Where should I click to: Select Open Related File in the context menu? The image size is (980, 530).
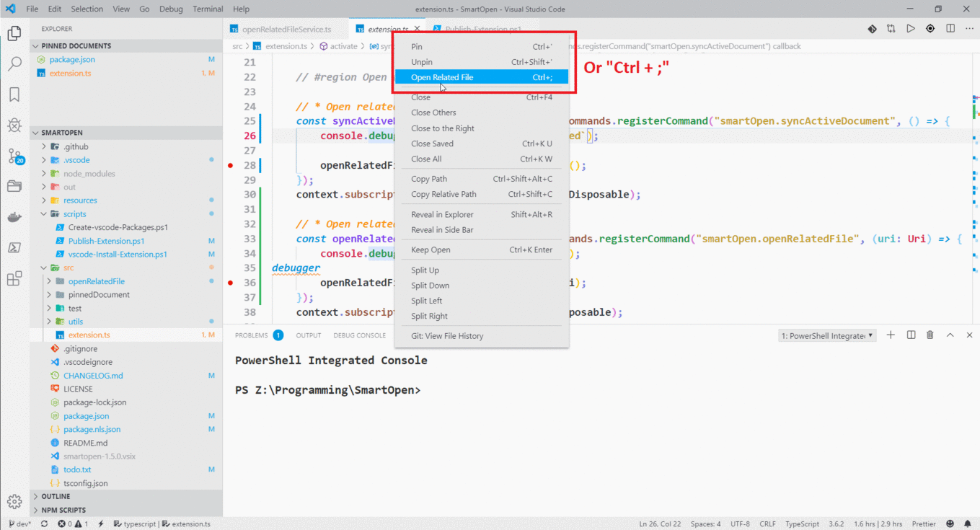[x=482, y=77]
